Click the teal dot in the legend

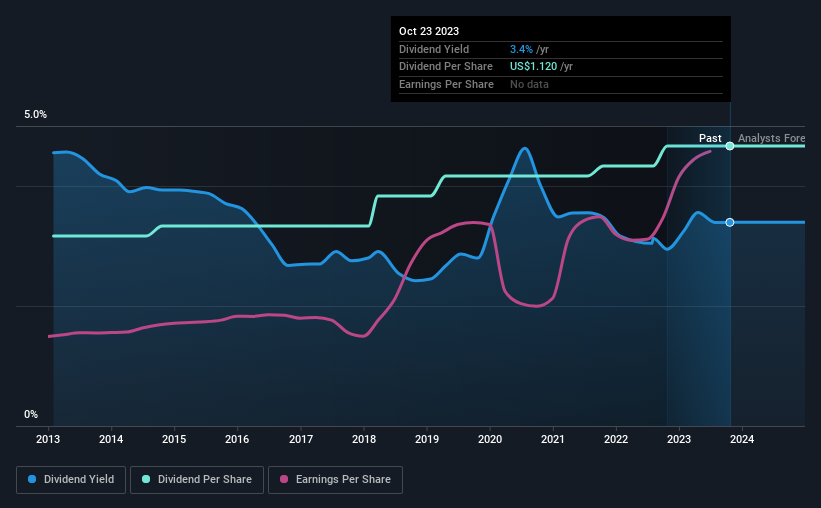[x=147, y=480]
